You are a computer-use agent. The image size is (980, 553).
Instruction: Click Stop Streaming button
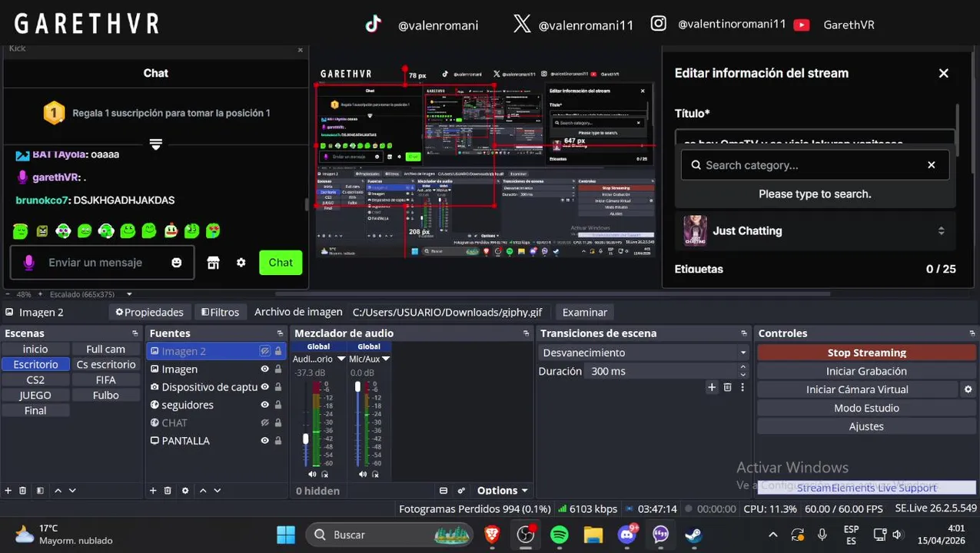coord(866,353)
